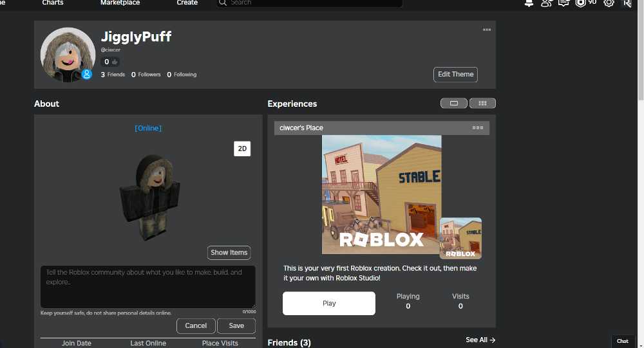Open the Chat panel
The image size is (644, 348).
pos(623,341)
